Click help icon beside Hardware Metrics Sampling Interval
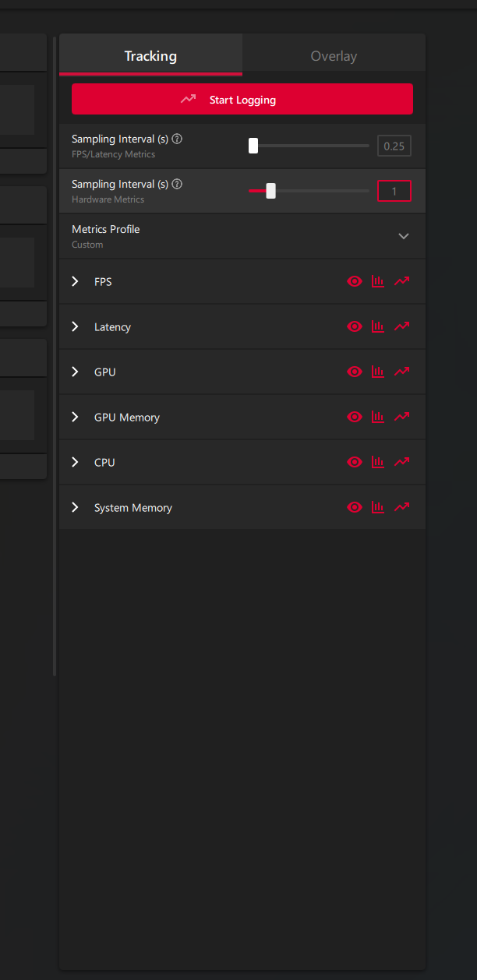Image resolution: width=477 pixels, height=980 pixels. 177,185
